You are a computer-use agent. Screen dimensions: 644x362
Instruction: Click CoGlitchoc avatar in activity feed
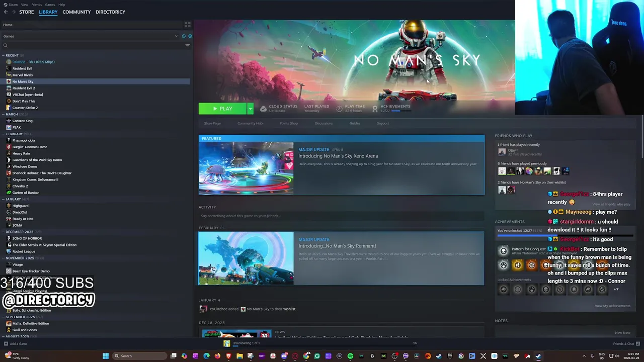[x=203, y=309]
